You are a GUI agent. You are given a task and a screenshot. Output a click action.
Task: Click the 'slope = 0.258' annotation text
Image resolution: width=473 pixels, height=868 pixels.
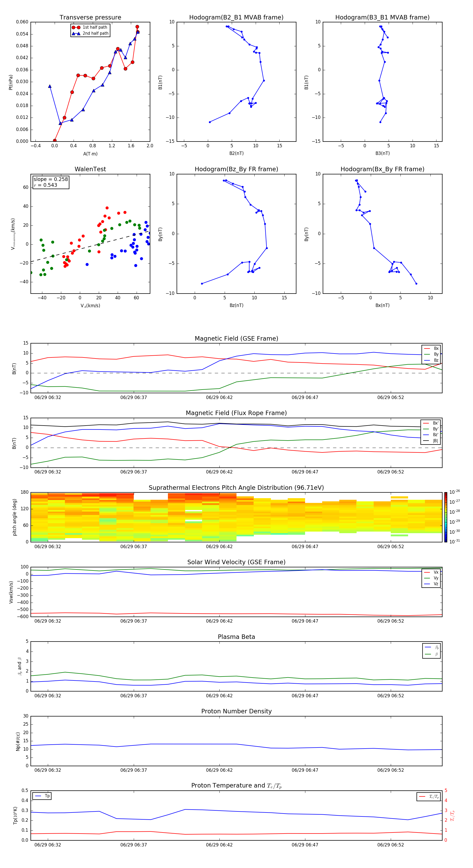click(51, 179)
